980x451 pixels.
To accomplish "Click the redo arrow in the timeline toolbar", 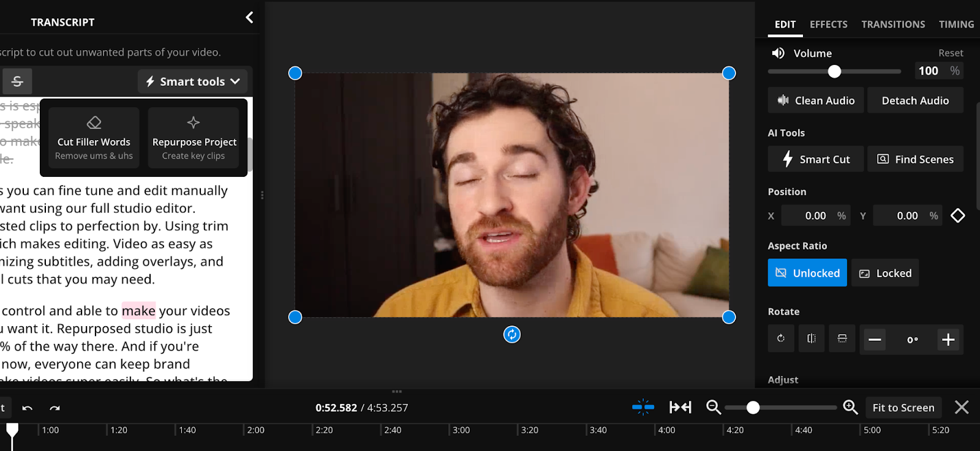I will 55,408.
